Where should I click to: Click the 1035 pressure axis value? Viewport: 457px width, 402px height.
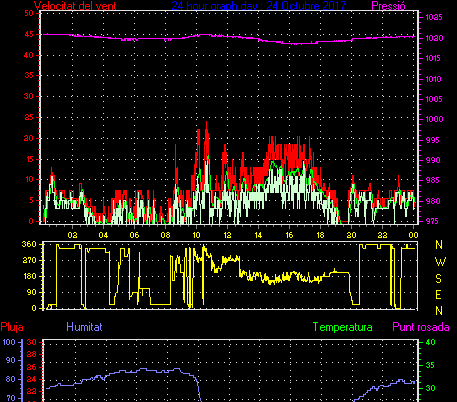(x=434, y=17)
